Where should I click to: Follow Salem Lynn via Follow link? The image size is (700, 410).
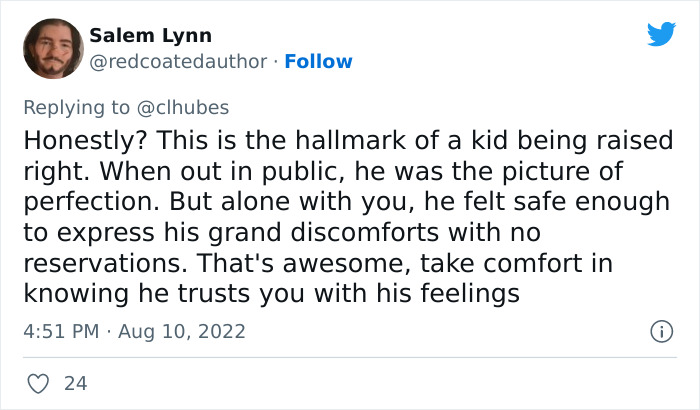pos(318,62)
